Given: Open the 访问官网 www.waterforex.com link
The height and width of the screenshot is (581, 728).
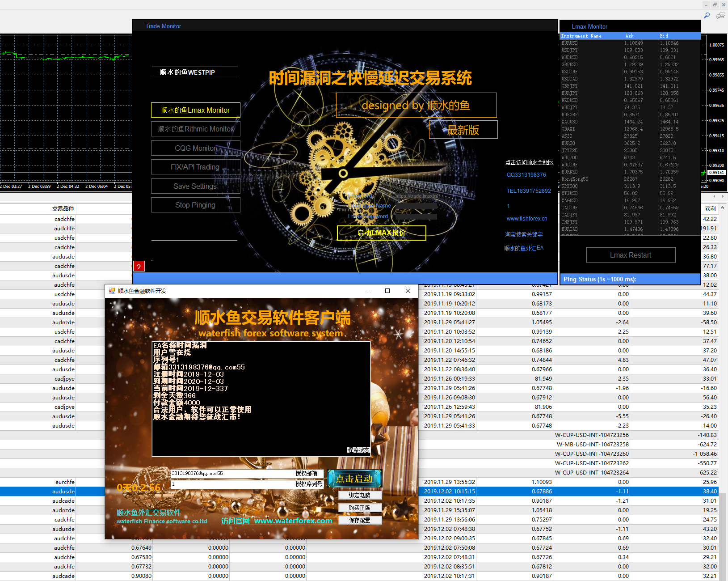Looking at the screenshot, I should 277,521.
